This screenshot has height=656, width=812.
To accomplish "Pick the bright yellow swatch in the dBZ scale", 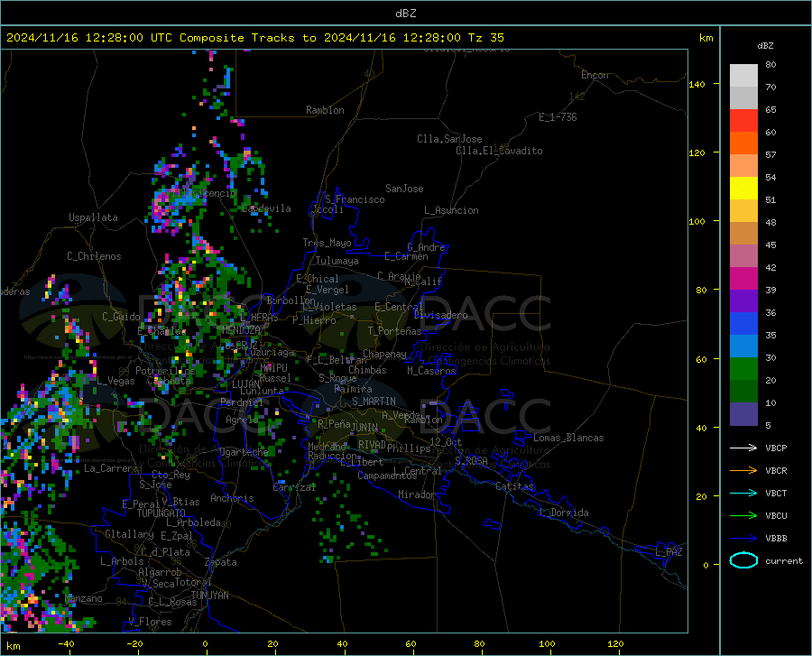I will click(743, 189).
